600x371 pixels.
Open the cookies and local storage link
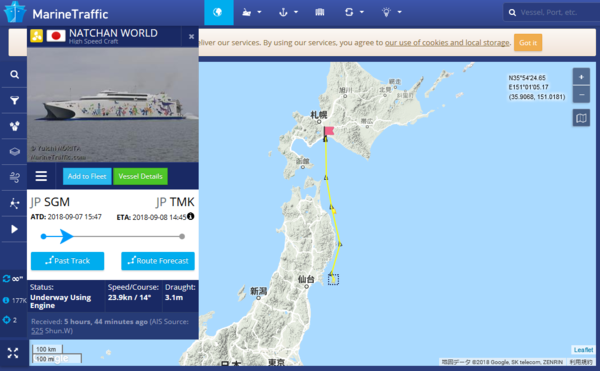click(447, 43)
